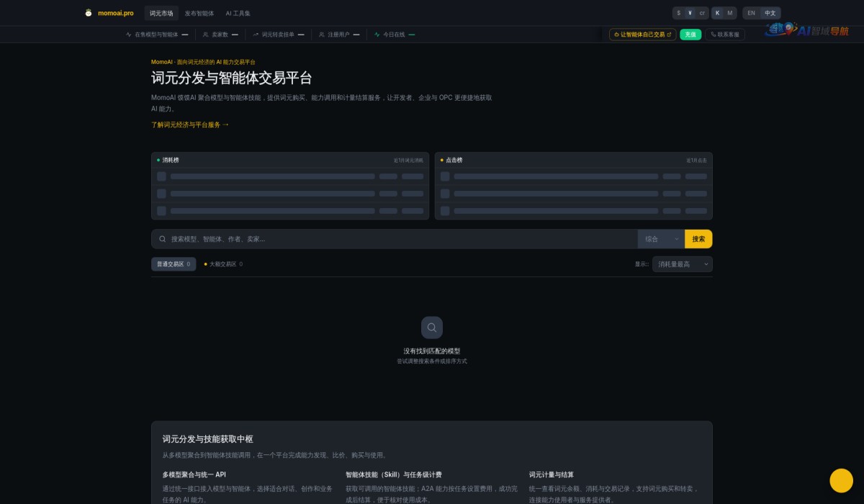
Task: Open the 词元市场 tab
Action: pos(161,13)
